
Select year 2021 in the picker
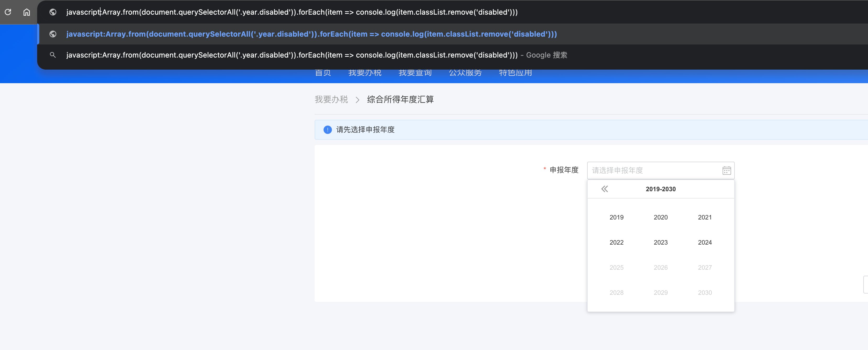tap(705, 217)
